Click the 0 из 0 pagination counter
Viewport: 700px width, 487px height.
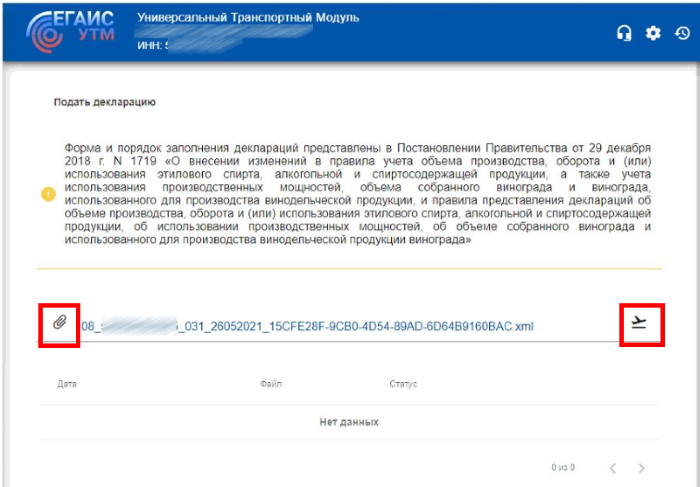click(x=563, y=468)
